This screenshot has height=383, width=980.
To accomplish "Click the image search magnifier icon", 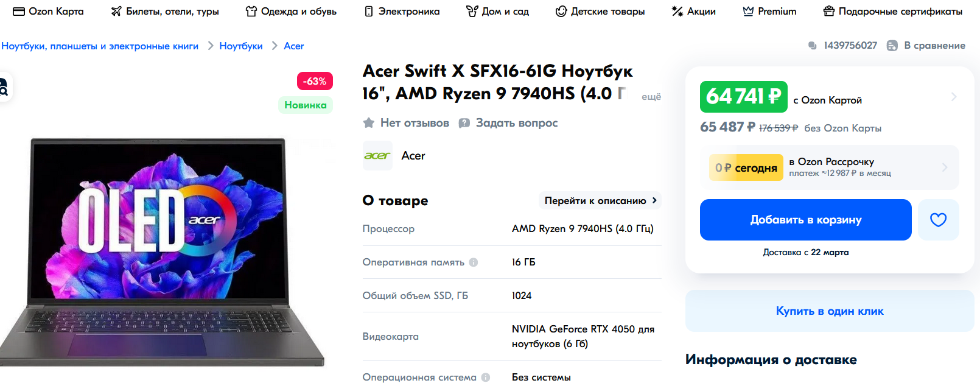I will 3,89.
